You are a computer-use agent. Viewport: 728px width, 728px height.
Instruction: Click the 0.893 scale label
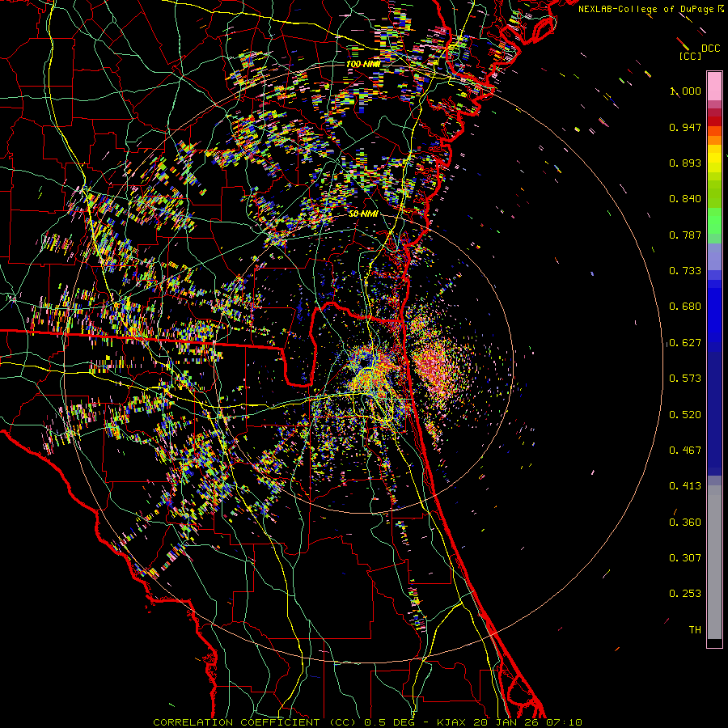pyautogui.click(x=685, y=163)
